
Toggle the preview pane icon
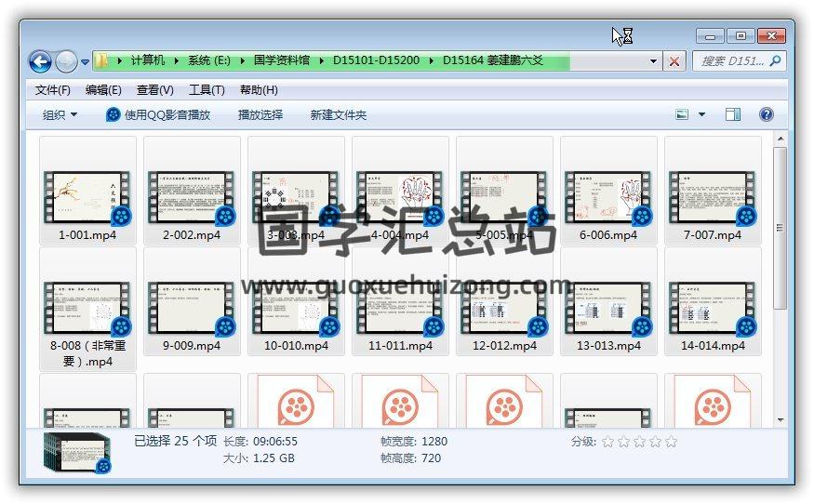733,114
